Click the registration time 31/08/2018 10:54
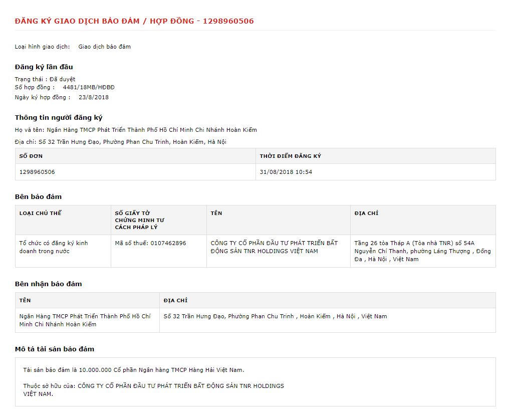The height and width of the screenshot is (420, 507). point(286,172)
